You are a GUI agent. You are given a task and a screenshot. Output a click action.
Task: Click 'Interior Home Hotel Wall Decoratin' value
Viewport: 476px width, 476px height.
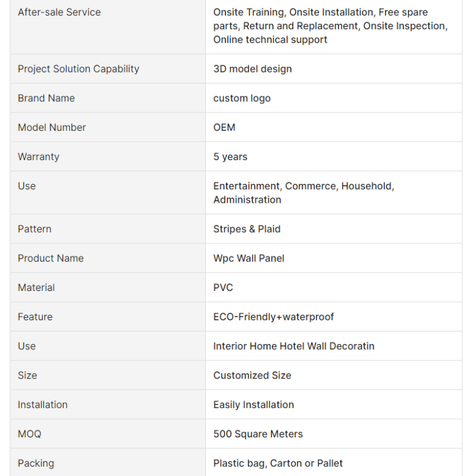tap(294, 346)
